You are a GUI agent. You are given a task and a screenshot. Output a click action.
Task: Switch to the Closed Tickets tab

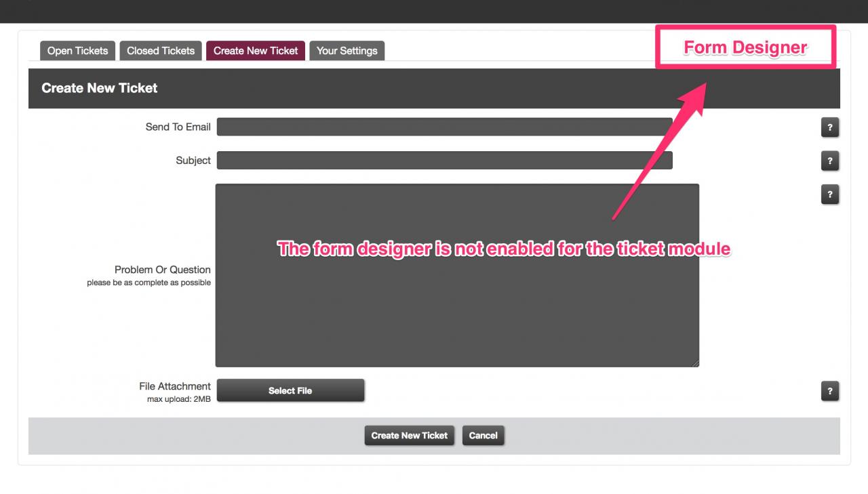tap(161, 51)
